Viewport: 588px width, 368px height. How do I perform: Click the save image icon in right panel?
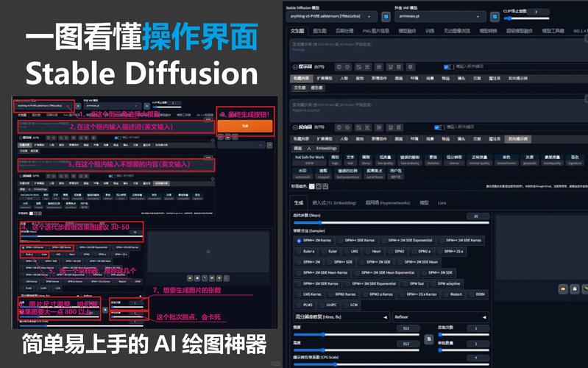click(x=575, y=289)
